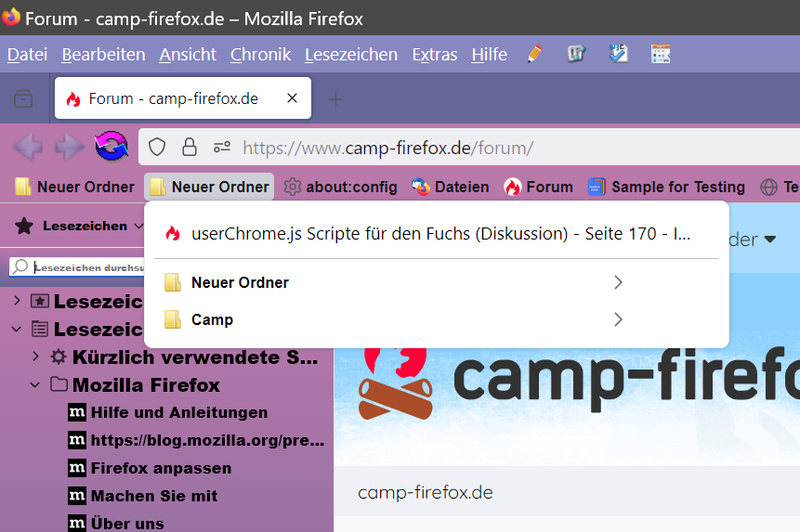Click the calendar grid icon in the menu bar
Image resolution: width=800 pixels, height=532 pixels.
coord(661,54)
